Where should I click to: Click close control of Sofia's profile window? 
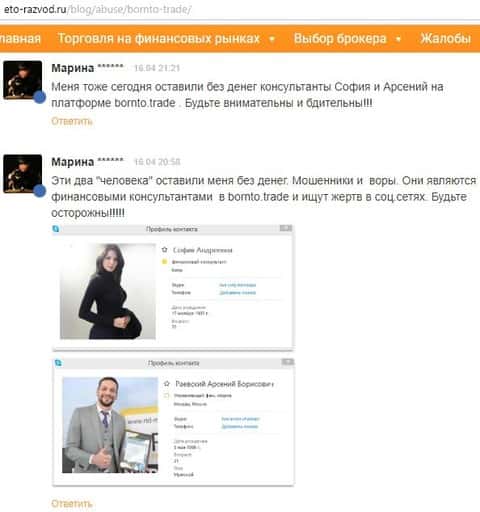click(286, 228)
